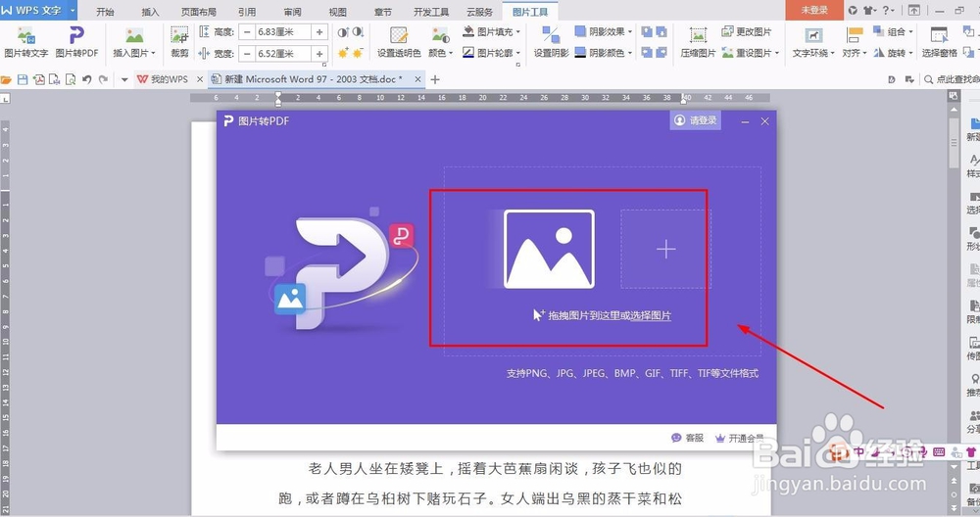Image resolution: width=980 pixels, height=517 pixels.
Task: Switch to the 我的WPS document tab
Action: [163, 79]
